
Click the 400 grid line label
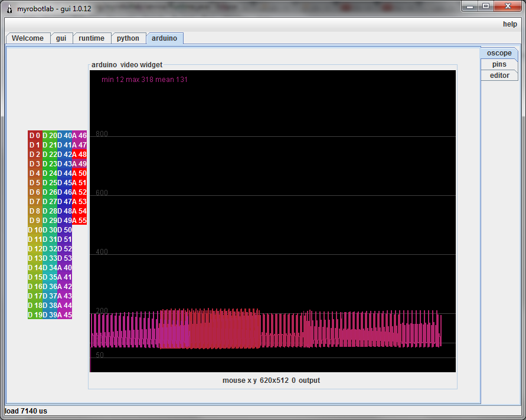[102, 251]
